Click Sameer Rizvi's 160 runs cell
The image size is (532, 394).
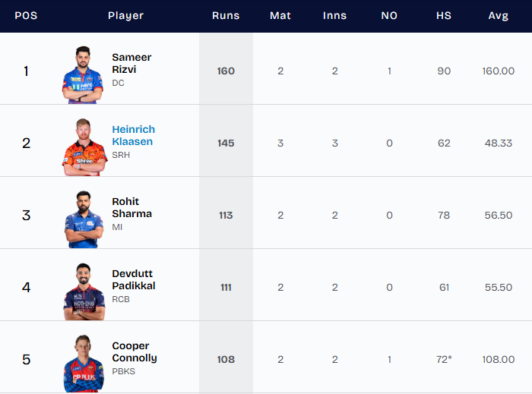(226, 71)
